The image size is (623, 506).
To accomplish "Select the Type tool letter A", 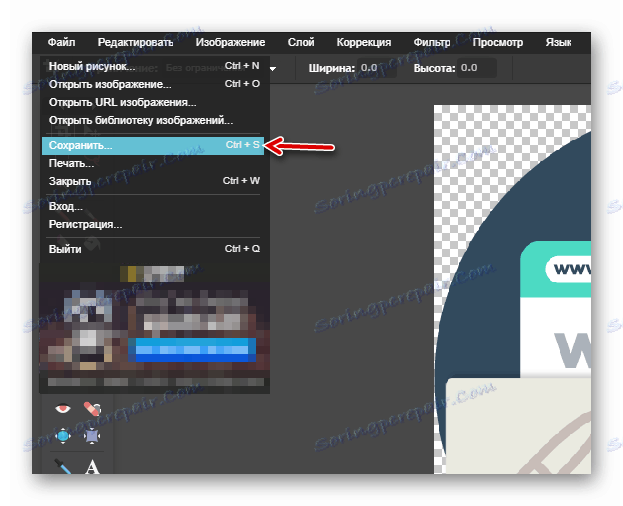I will click(92, 466).
